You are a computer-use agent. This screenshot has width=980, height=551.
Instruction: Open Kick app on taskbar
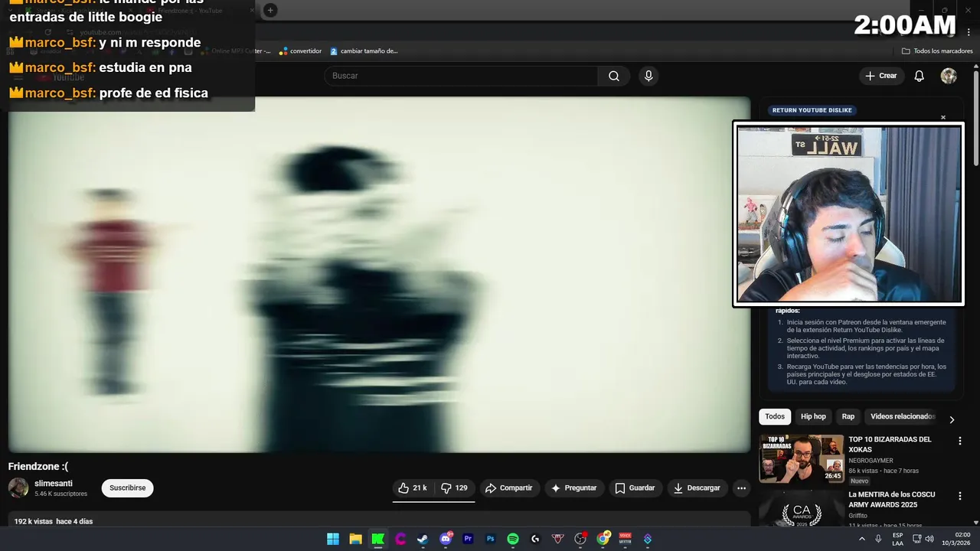[378, 539]
